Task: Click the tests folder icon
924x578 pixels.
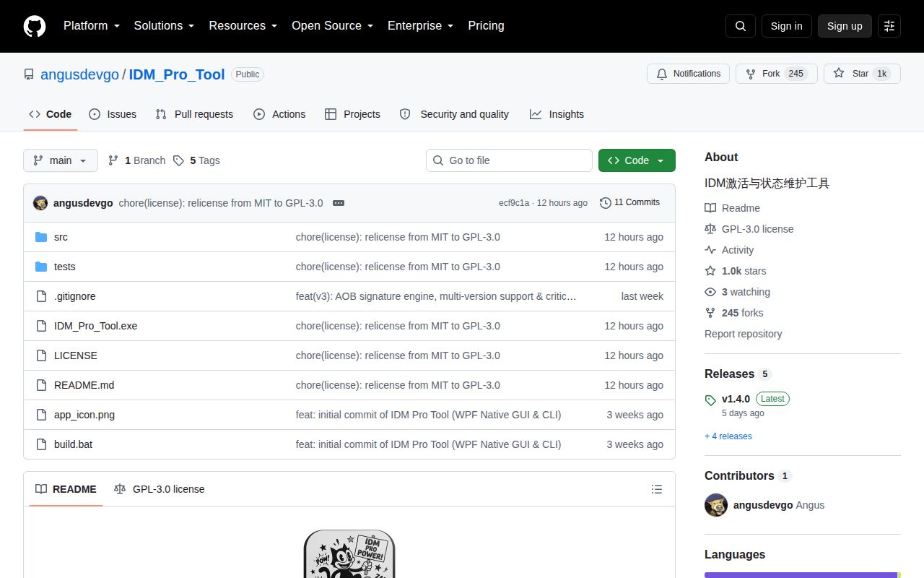Action: pyautogui.click(x=41, y=267)
